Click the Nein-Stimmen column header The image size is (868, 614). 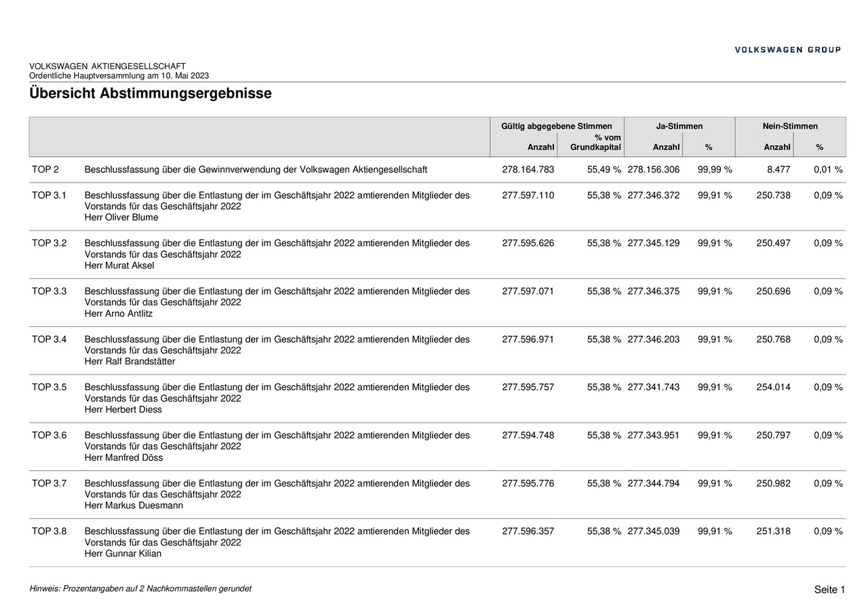(791, 126)
